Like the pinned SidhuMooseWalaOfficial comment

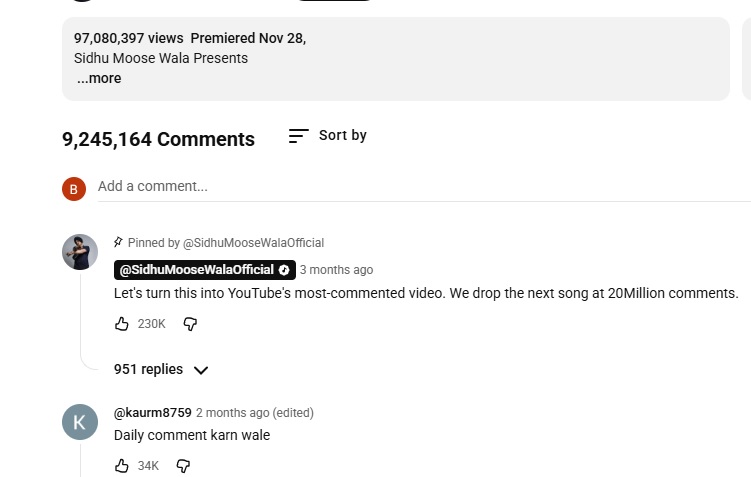122,324
